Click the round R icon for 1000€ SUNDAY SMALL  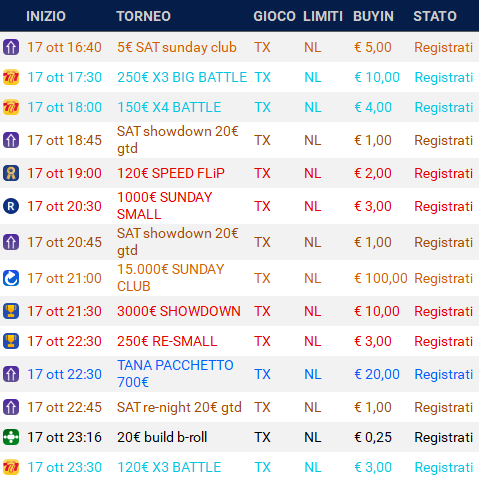pos(11,206)
